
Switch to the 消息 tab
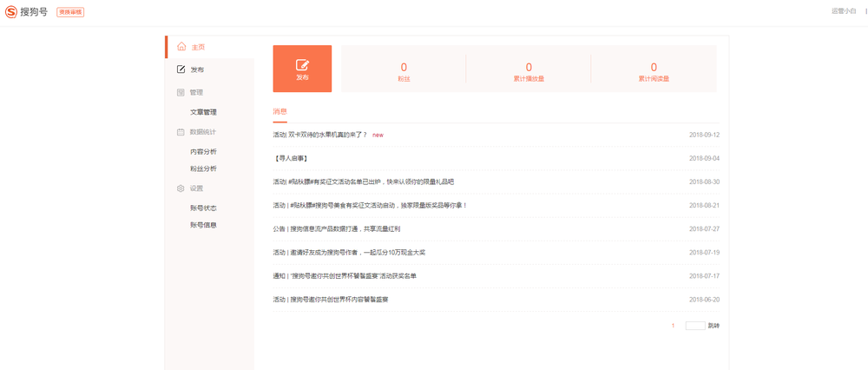click(280, 111)
